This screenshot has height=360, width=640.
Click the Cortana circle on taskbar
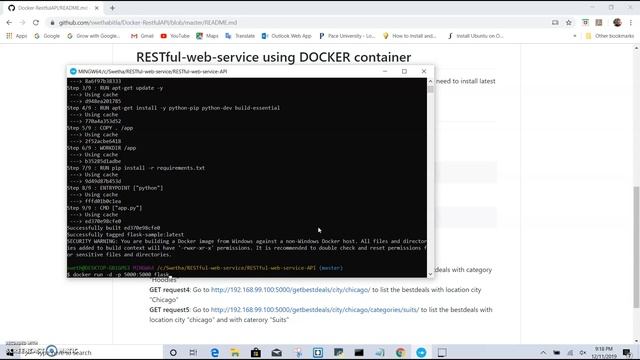173,353
